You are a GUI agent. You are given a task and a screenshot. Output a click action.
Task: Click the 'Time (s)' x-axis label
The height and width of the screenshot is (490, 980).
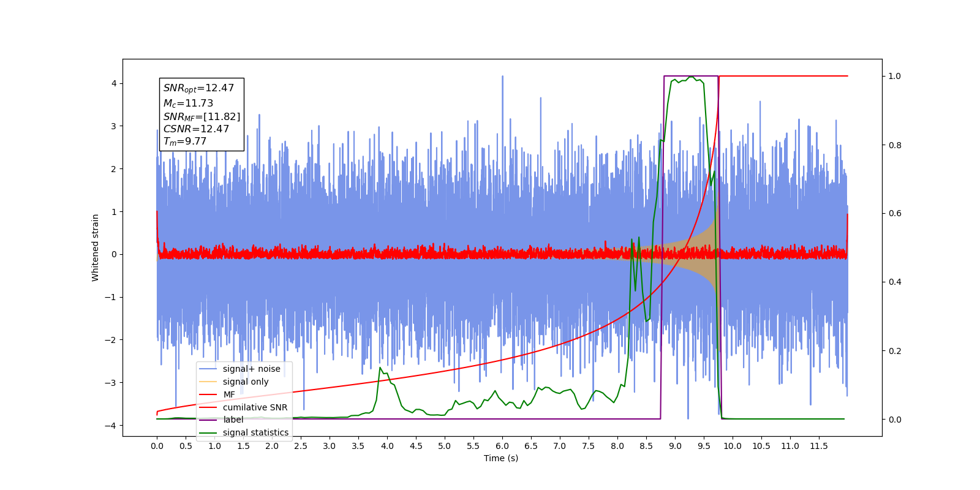click(501, 458)
